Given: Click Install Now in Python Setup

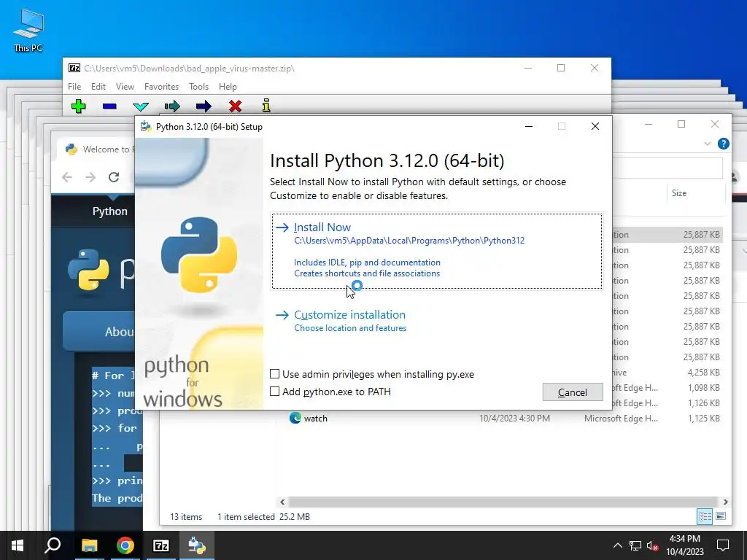Looking at the screenshot, I should (437, 251).
